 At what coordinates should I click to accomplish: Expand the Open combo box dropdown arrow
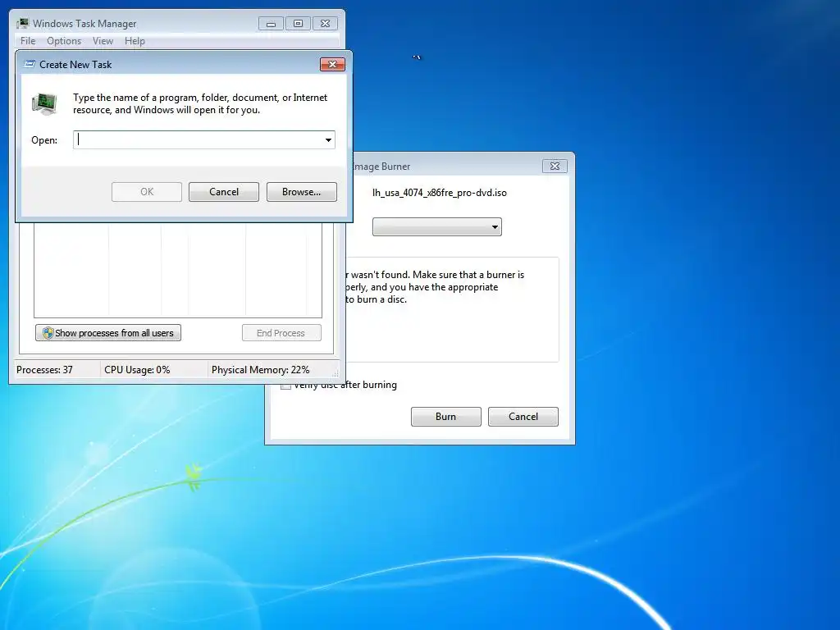click(x=328, y=139)
